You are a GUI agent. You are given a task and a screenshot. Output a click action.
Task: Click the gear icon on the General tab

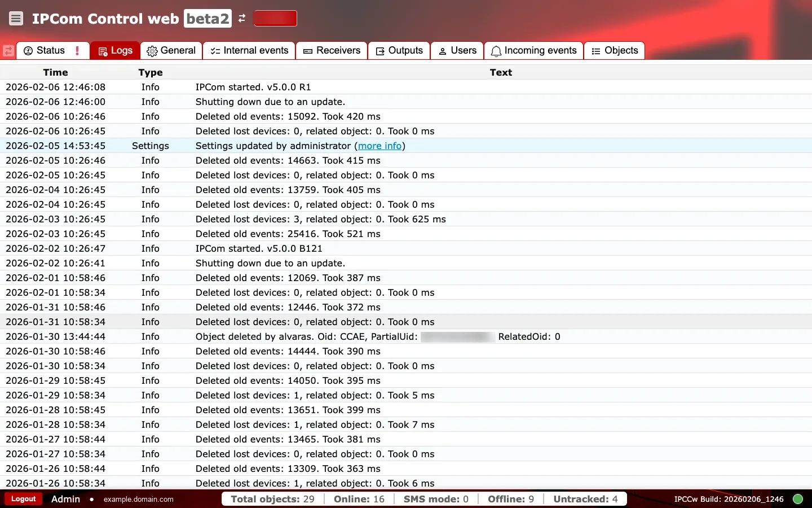(151, 50)
